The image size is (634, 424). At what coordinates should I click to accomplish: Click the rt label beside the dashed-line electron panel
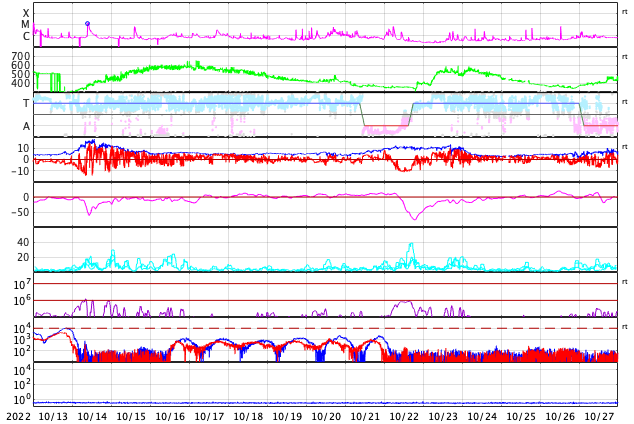[x=624, y=327]
